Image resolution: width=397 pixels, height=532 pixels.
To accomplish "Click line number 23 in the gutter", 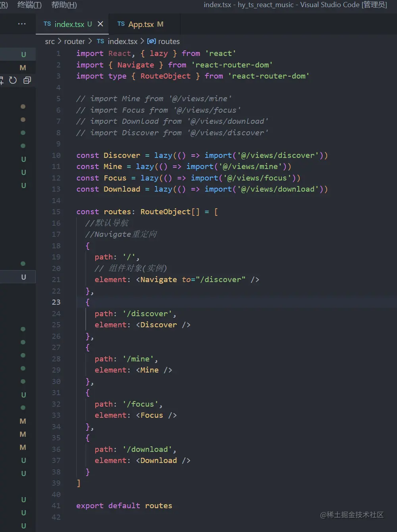I will tap(56, 302).
